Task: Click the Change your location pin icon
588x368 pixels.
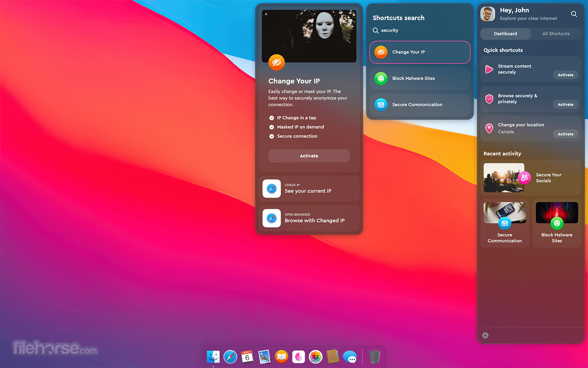Action: pos(489,128)
